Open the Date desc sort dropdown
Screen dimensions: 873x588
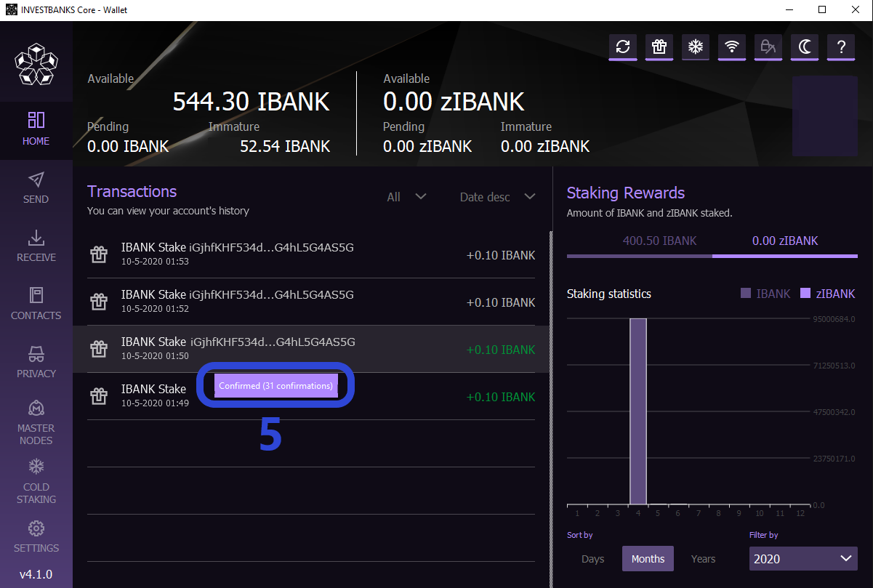498,197
